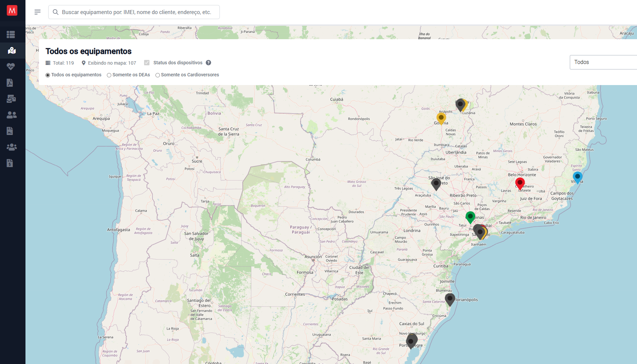Open the clients section with two-person icon

click(x=11, y=115)
